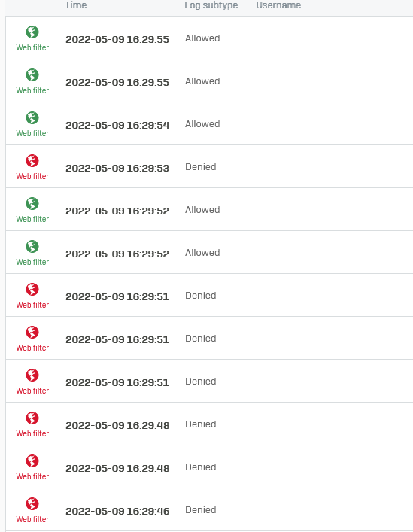This screenshot has width=413, height=532.
Task: Click globe icon of lower 16:29:52 entry
Action: click(x=32, y=246)
